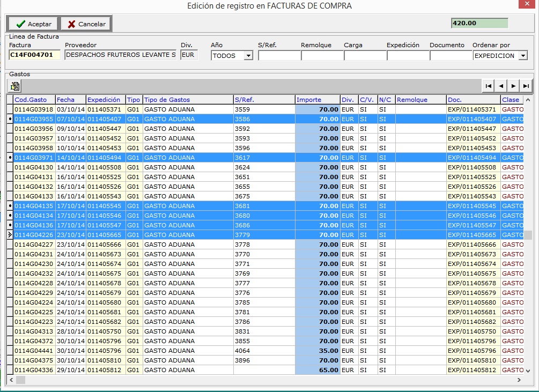Toggle row marker for expense 0114G03971
This screenshot has height=392, width=539.
point(10,158)
